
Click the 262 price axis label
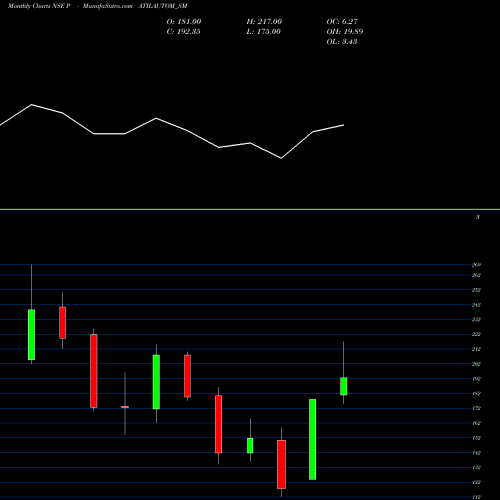point(476,275)
